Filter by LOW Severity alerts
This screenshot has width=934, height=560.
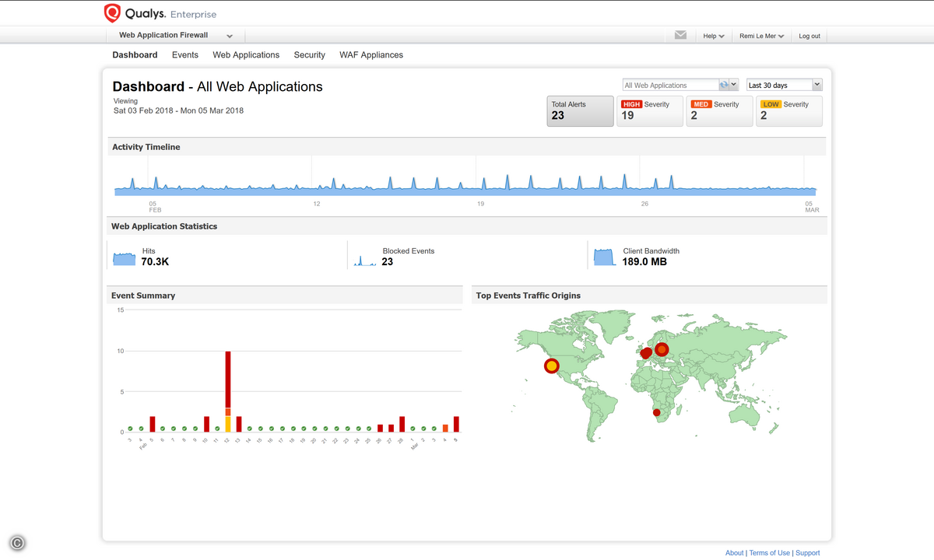click(x=788, y=111)
